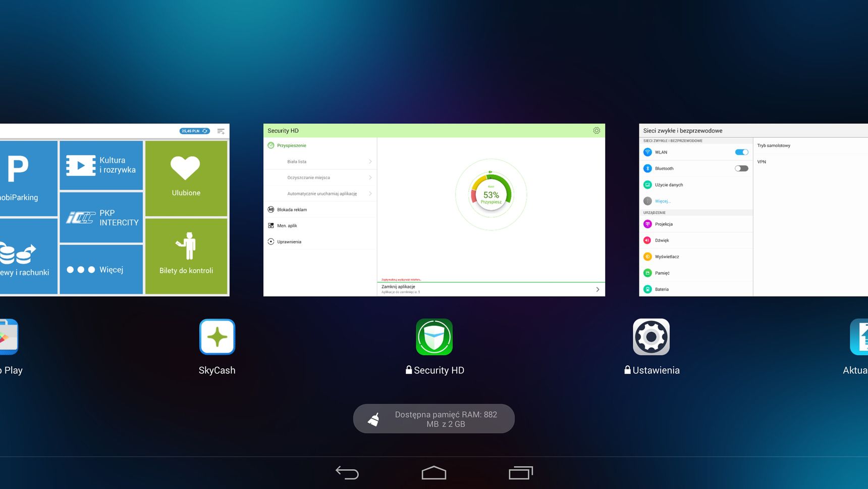Open the Ustawienia gear icon
The height and width of the screenshot is (489, 868).
tap(652, 337)
